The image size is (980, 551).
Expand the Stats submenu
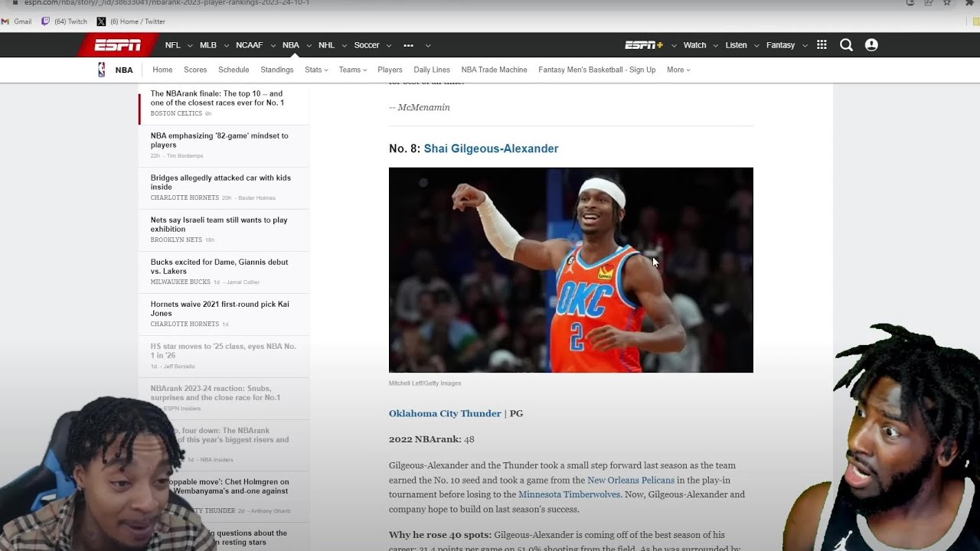pyautogui.click(x=316, y=70)
